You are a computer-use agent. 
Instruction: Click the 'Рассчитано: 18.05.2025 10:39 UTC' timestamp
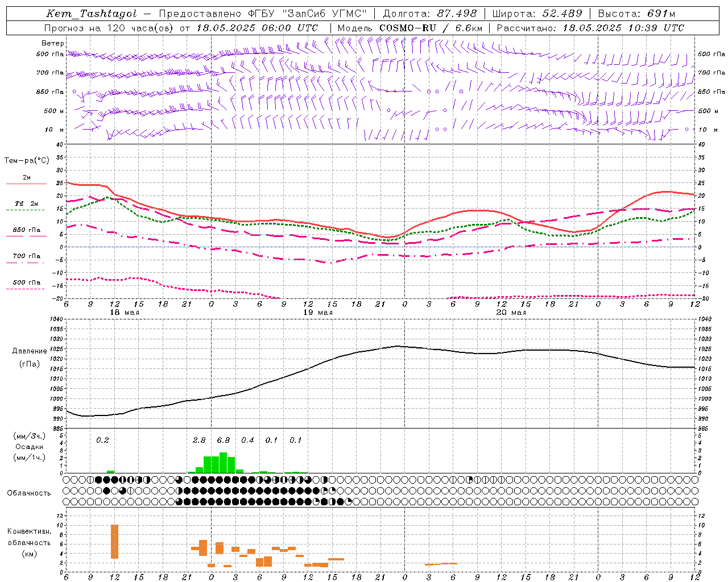point(590,28)
